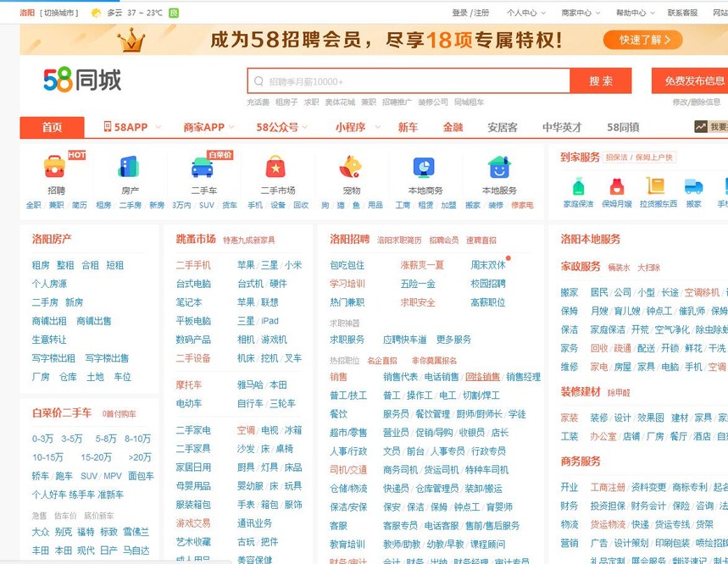728x564 pixels.
Task: Click the magnifier icon in search box
Action: (x=258, y=81)
